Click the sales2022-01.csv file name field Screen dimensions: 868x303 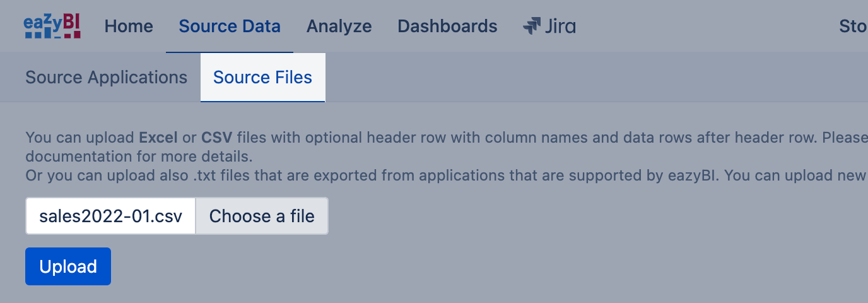[x=110, y=217]
